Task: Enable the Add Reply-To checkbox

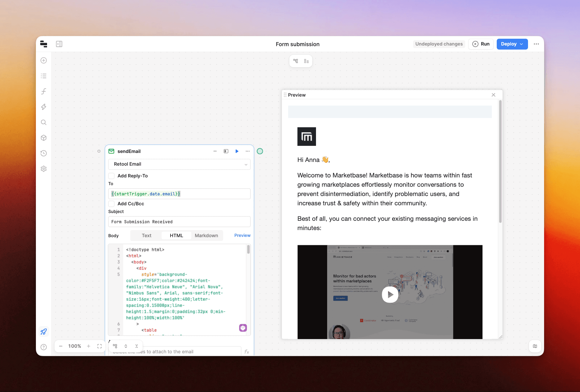Action: pyautogui.click(x=111, y=176)
